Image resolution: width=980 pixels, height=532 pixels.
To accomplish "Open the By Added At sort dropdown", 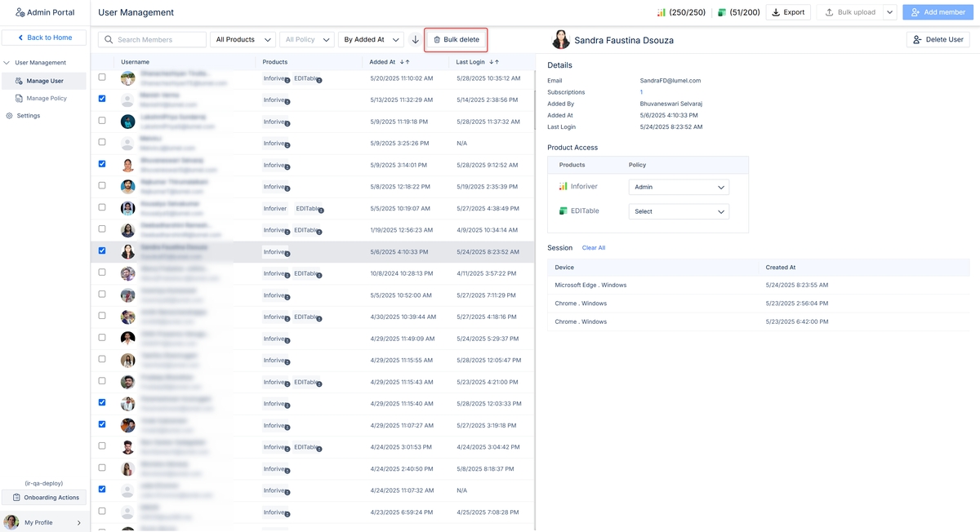I will tap(370, 40).
